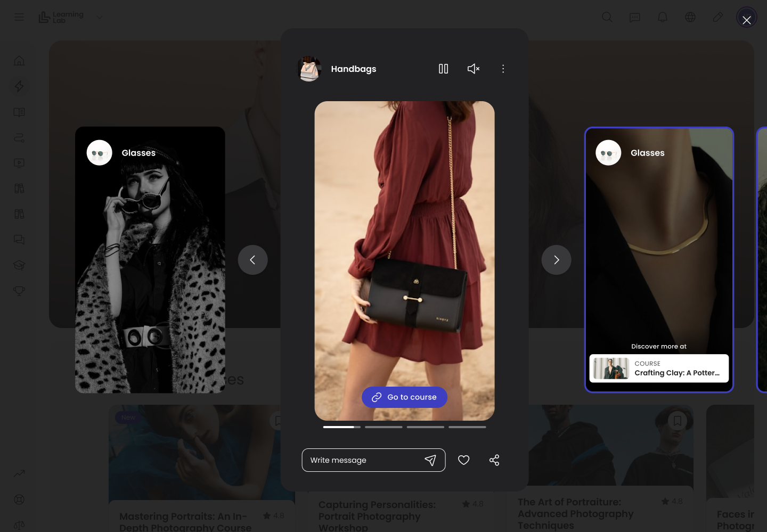Open chat messages icon in top bar
The width and height of the screenshot is (767, 532).
click(635, 17)
